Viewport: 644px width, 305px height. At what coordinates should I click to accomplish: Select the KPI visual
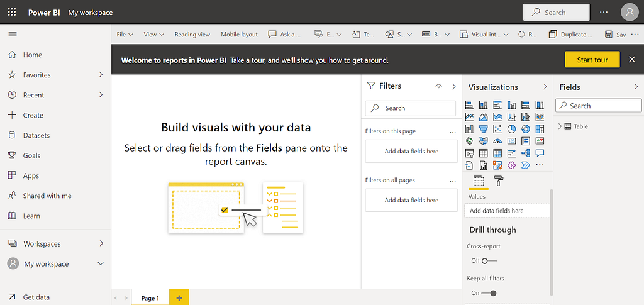tap(540, 141)
